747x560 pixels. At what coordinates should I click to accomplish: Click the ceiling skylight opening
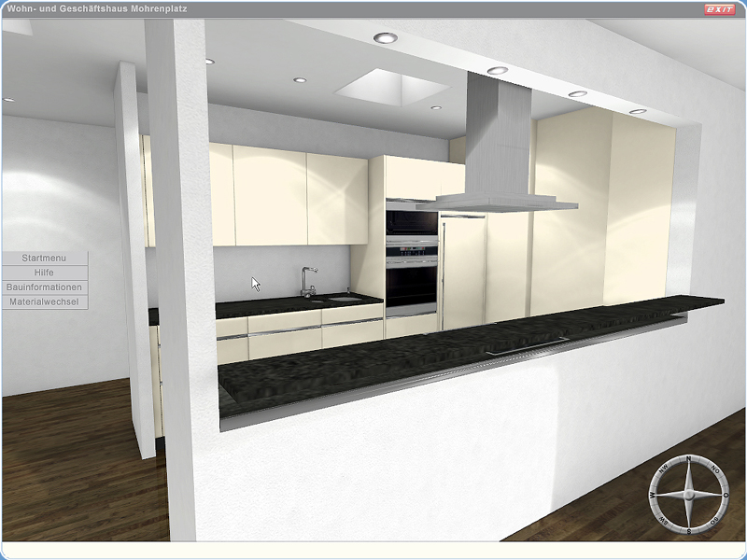391,88
